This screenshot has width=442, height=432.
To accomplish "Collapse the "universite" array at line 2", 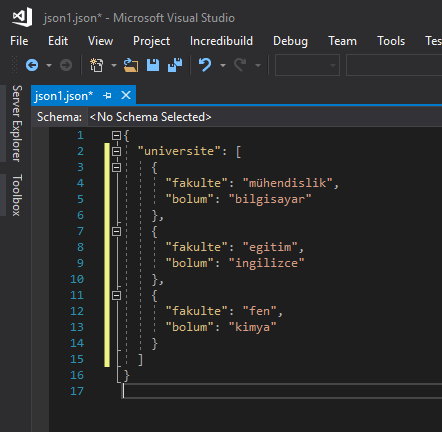I will 116,151.
